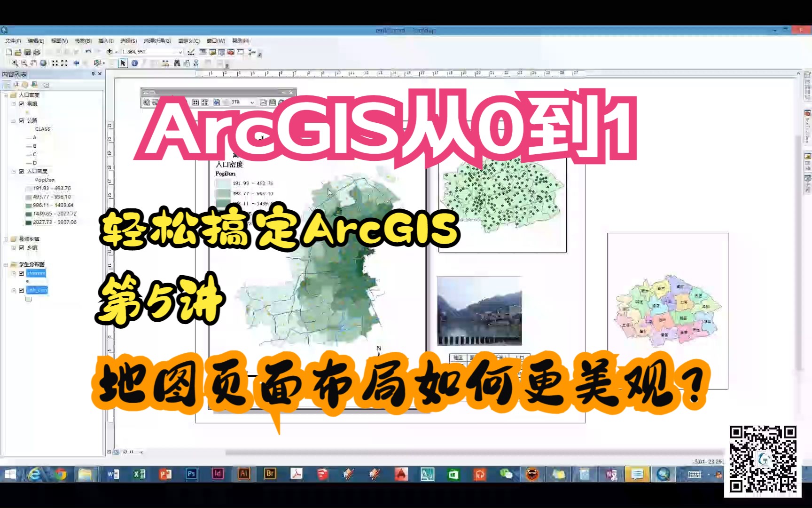
Task: Click the Fixed Zoom Out icon
Action: point(64,63)
